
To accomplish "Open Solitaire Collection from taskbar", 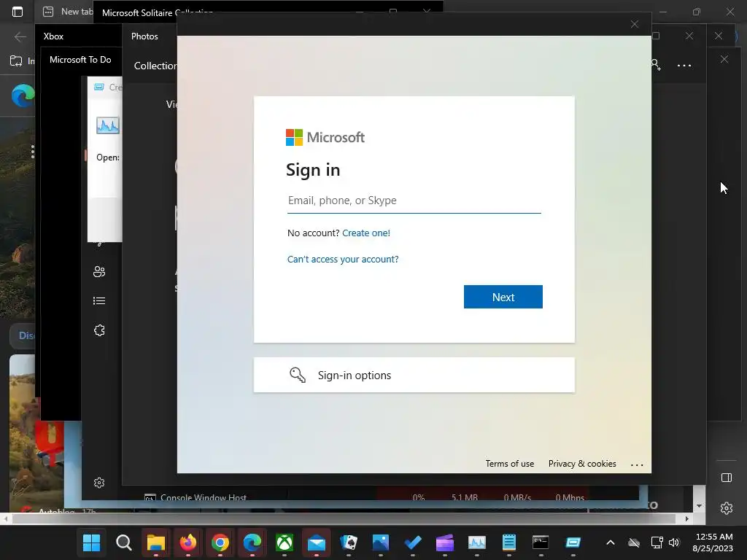I will point(348,542).
